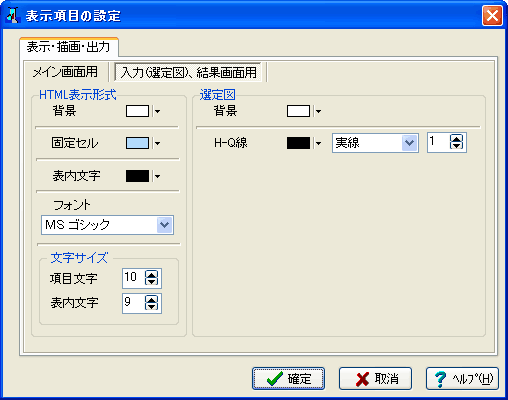Image resolution: width=508 pixels, height=400 pixels.
Task: Open the MS ゴシック font dropdown
Action: 165,225
